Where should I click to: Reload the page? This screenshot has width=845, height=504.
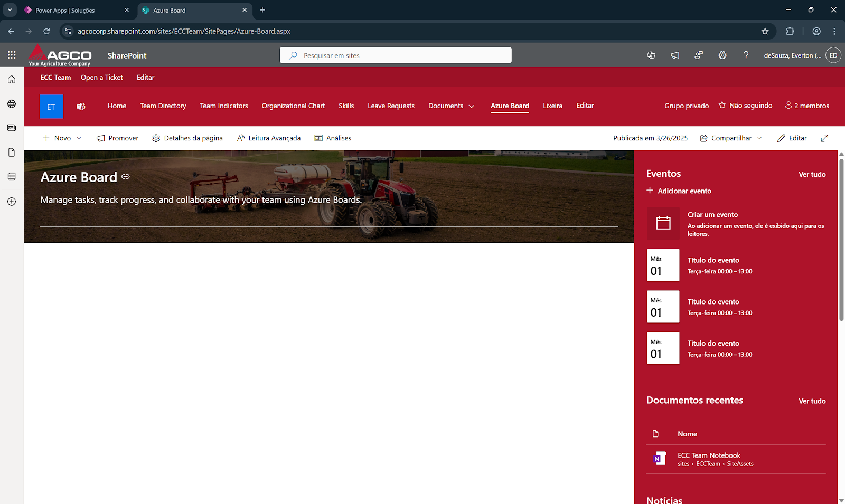(46, 31)
